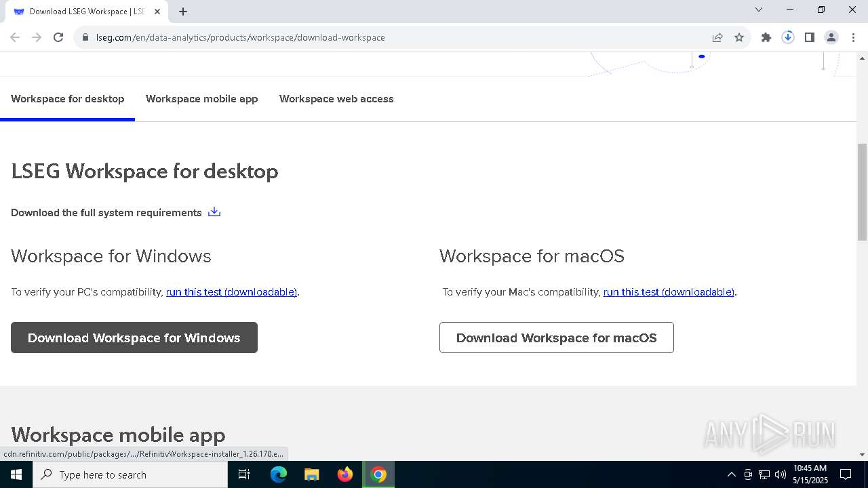This screenshot has height=488, width=868.
Task: Open PC compatibility run this test link
Action: [x=231, y=292]
